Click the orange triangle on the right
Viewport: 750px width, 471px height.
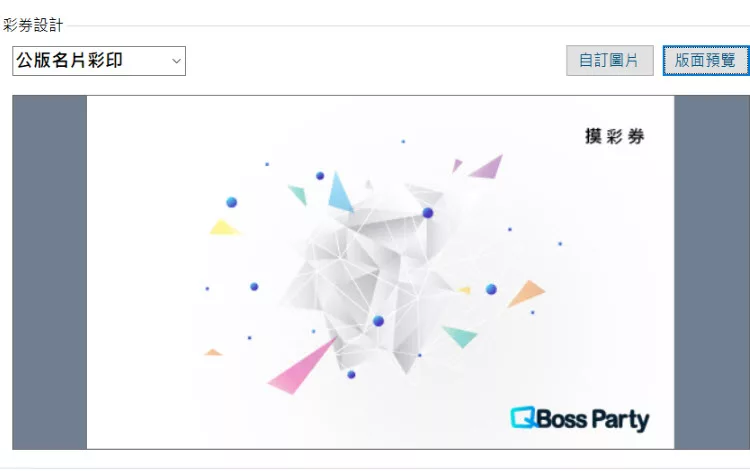click(x=526, y=293)
